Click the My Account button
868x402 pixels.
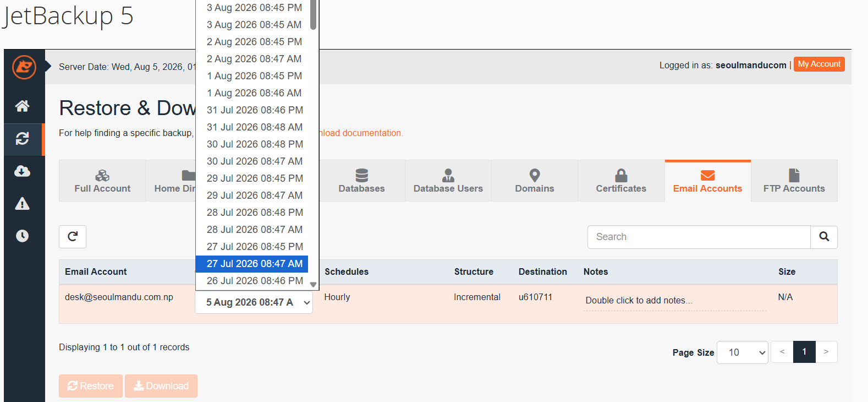(819, 64)
